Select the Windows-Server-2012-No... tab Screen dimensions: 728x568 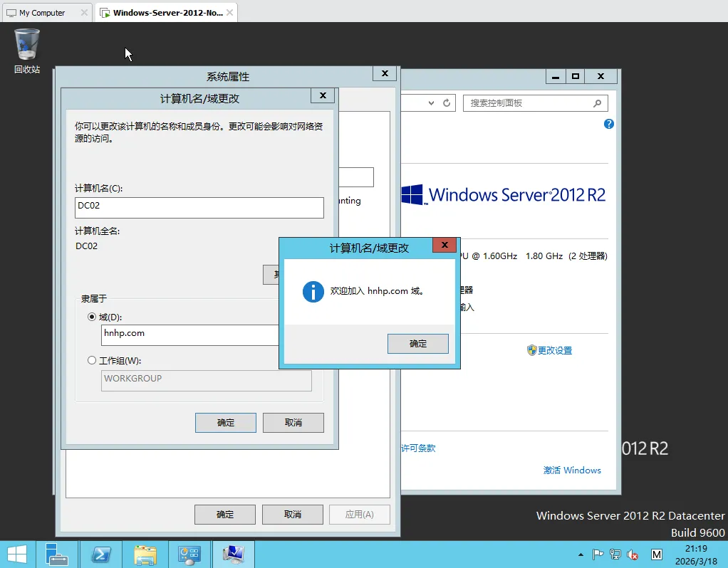pyautogui.click(x=162, y=12)
